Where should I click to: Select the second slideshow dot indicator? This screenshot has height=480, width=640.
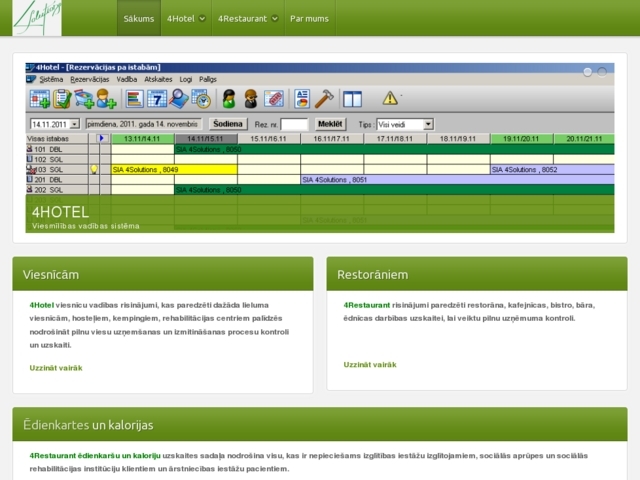602,72
